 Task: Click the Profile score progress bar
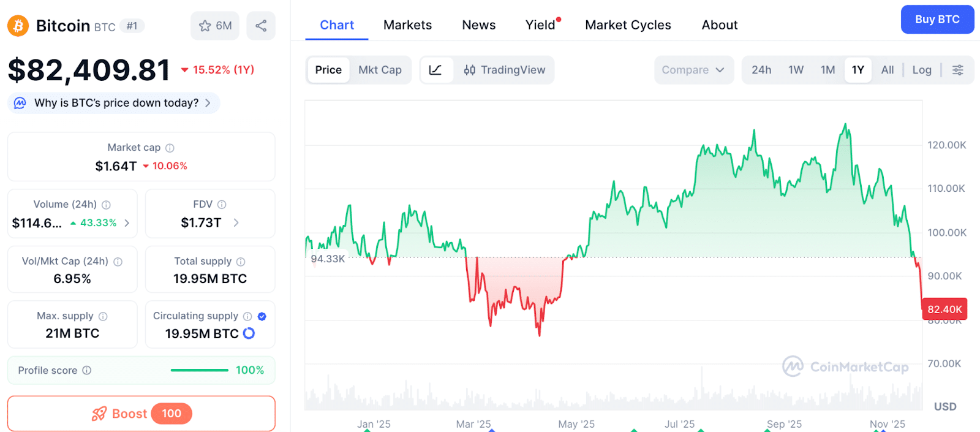[199, 370]
